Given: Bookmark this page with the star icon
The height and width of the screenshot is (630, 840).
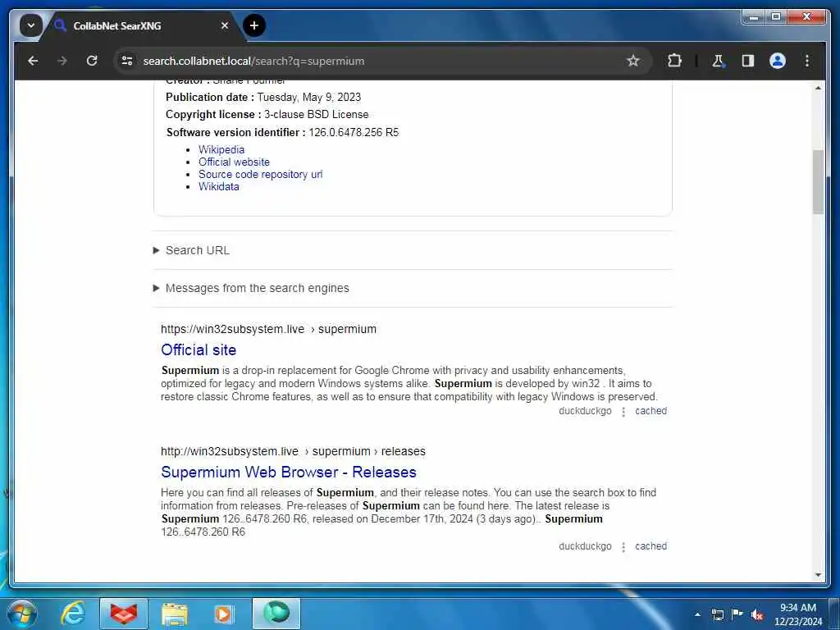Looking at the screenshot, I should 633,61.
